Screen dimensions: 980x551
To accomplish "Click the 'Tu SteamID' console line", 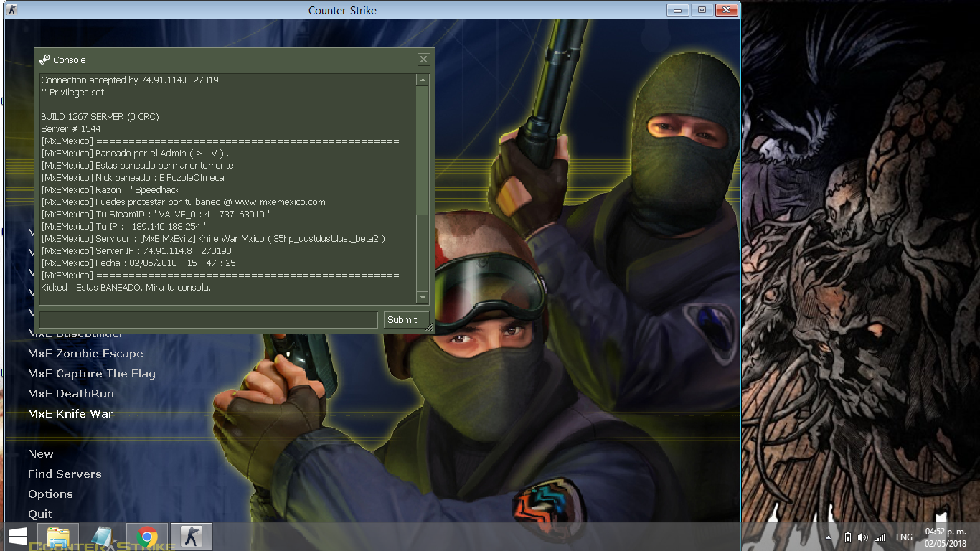I will point(156,215).
